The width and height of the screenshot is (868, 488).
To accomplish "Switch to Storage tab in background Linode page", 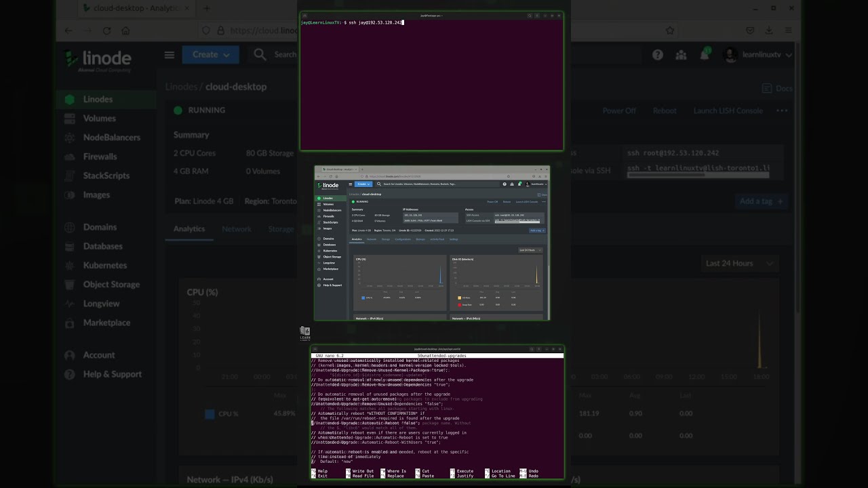I will click(x=281, y=229).
